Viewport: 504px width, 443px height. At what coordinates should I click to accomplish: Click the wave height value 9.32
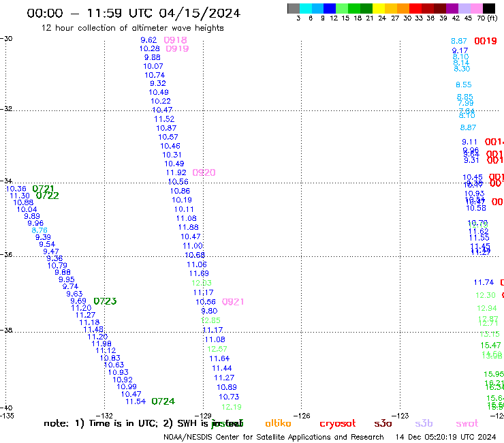pos(158,83)
